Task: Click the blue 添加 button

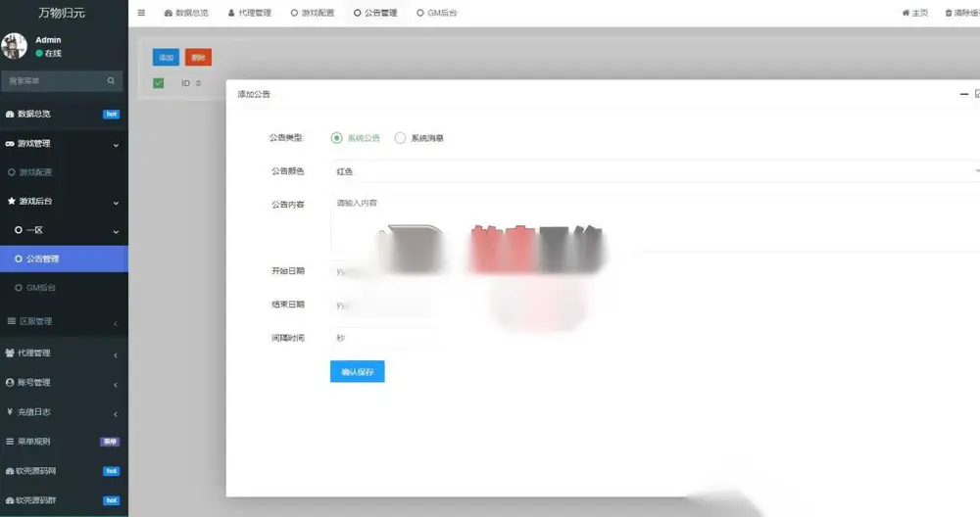Action: (166, 58)
